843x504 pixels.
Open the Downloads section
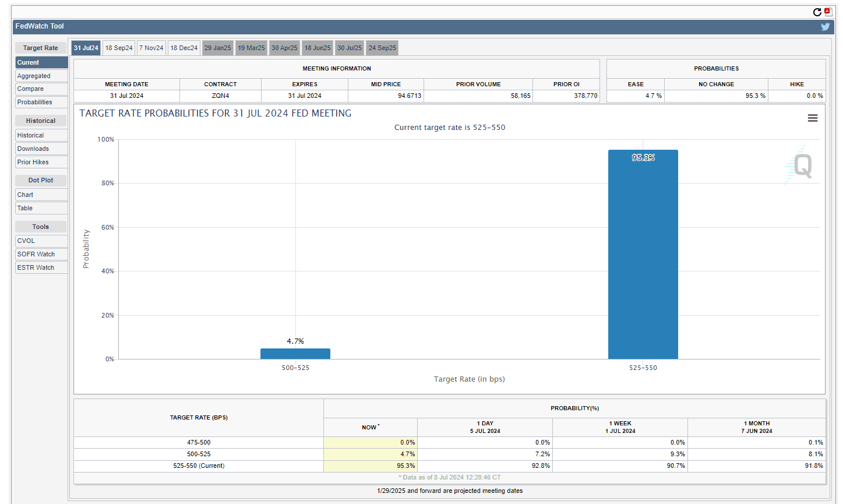point(33,149)
